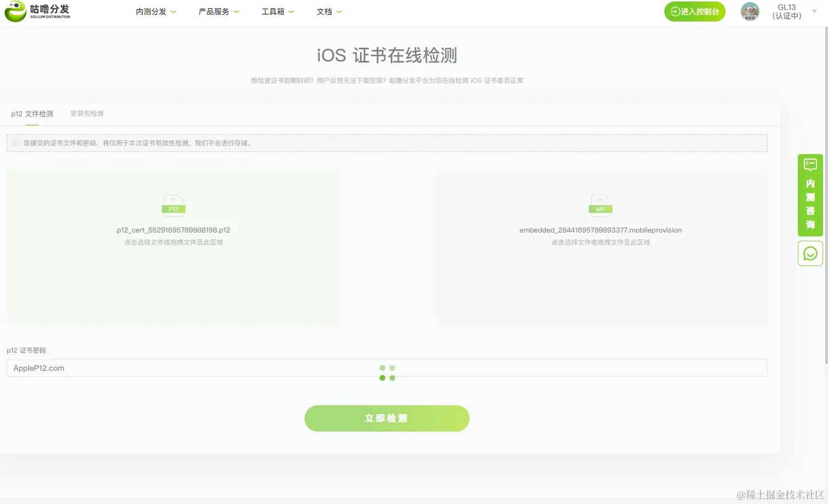Click the MP mobileprovision file upload icon
This screenshot has height=504, width=828.
[x=600, y=205]
